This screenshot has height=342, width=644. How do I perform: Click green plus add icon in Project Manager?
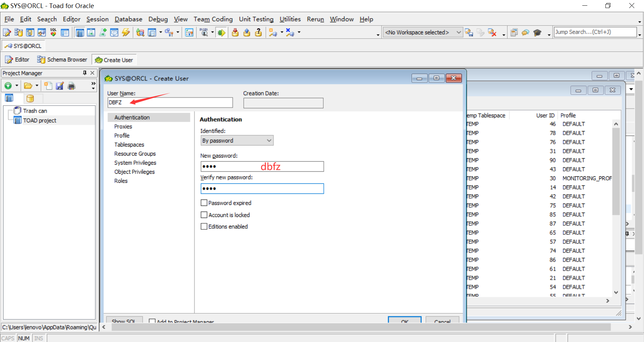(8, 86)
